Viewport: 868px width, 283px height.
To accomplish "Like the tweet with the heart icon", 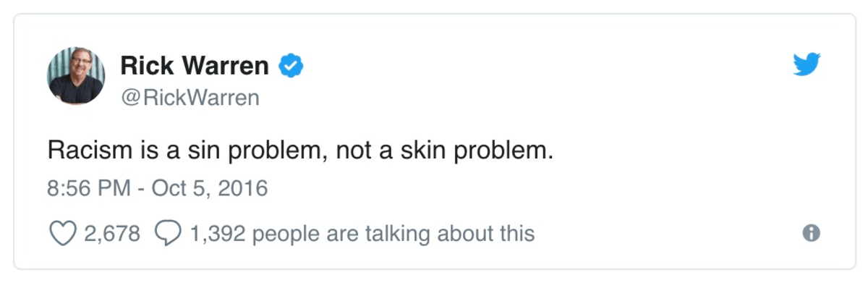I will click(x=62, y=233).
